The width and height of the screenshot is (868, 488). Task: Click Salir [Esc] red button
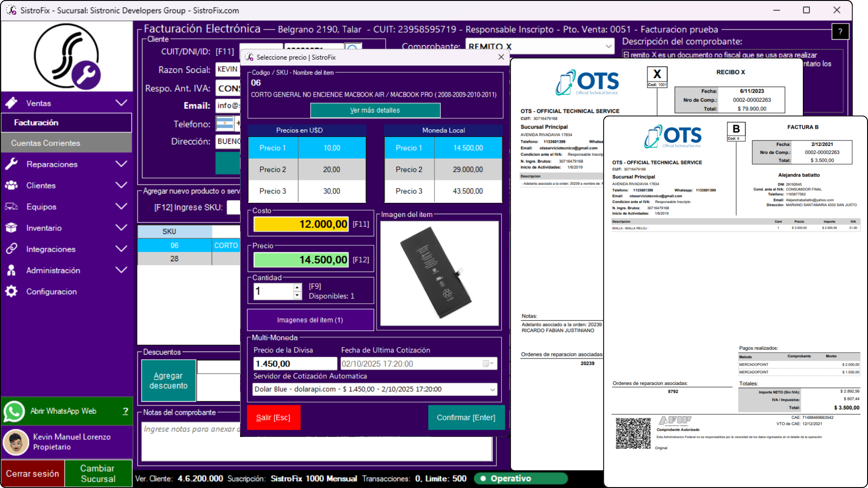click(x=274, y=418)
